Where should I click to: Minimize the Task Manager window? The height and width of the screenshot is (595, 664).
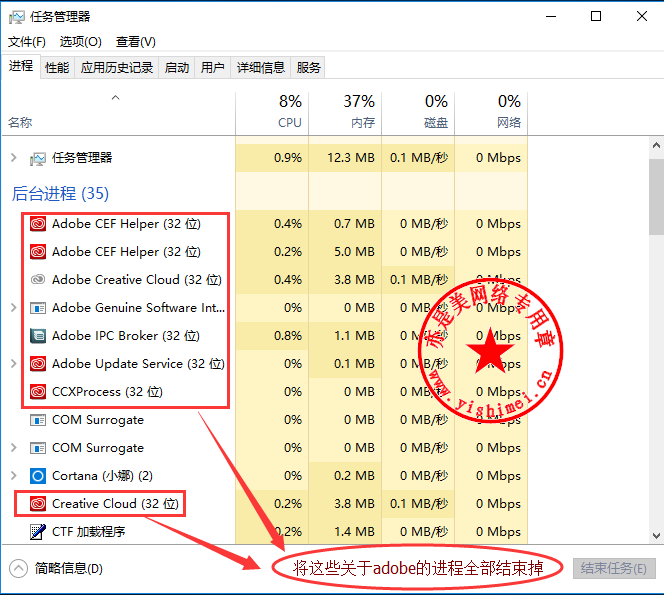tap(551, 17)
